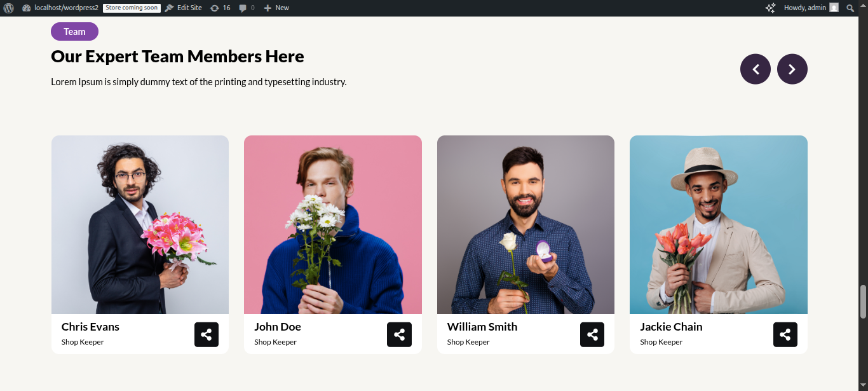This screenshot has height=391, width=868.
Task: Click John Doe share icon
Action: pyautogui.click(x=399, y=334)
